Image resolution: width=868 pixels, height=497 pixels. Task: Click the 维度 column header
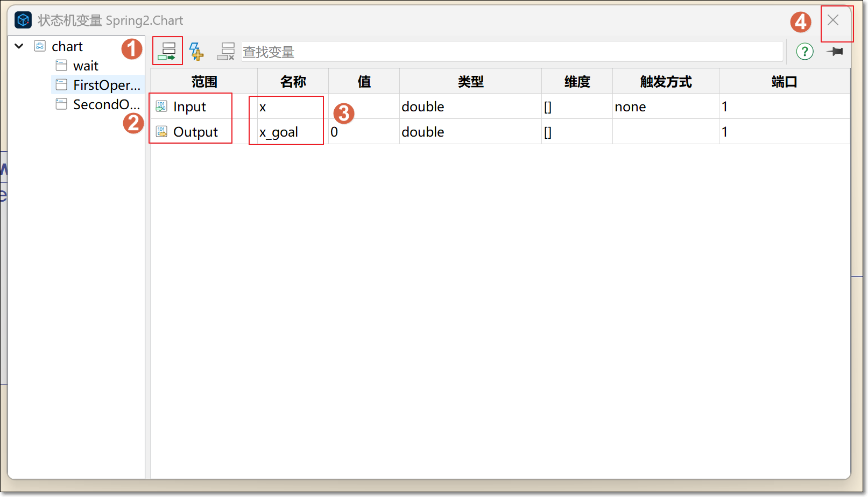click(577, 81)
